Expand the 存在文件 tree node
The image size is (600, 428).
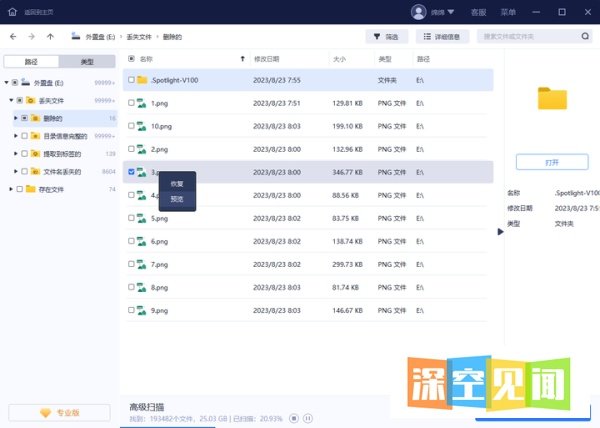[x=11, y=189]
